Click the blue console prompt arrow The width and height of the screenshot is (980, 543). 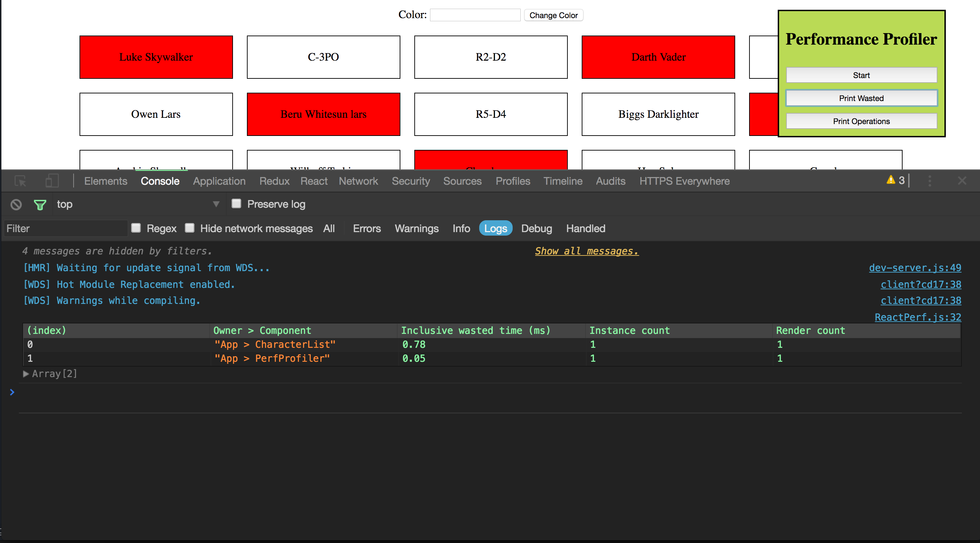click(x=12, y=392)
